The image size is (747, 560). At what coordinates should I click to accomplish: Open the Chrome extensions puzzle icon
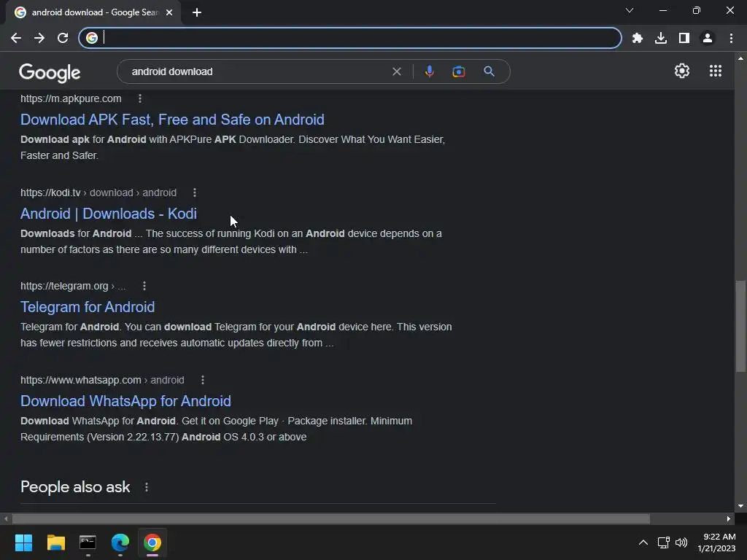pos(638,38)
